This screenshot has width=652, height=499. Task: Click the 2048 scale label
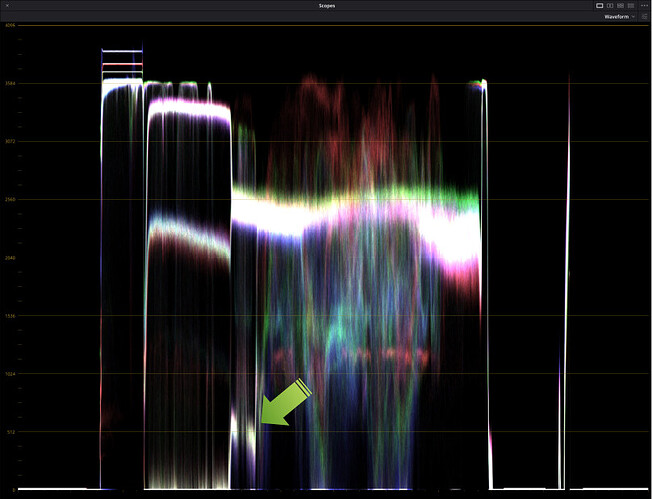point(10,258)
